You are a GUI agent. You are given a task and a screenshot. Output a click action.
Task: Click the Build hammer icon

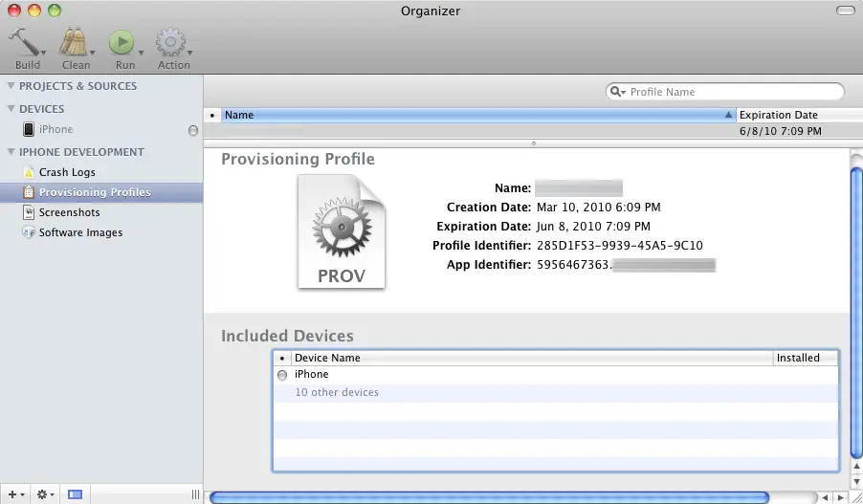pos(26,43)
